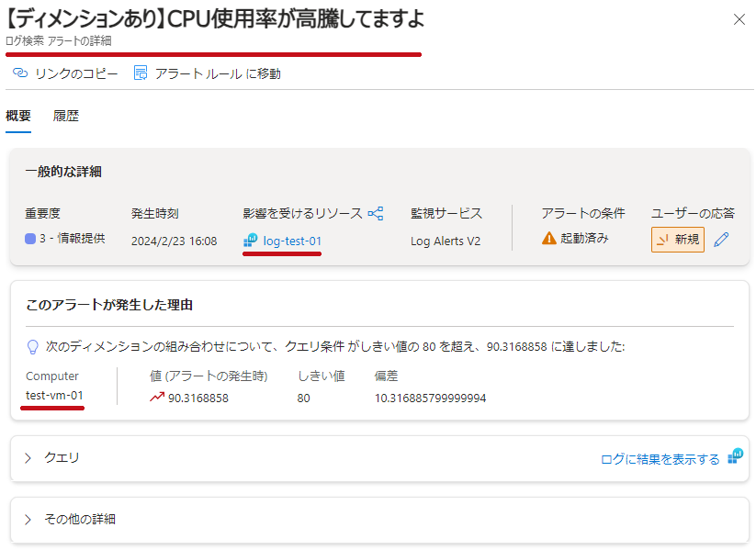
Task: Click the orange warning triangle icon
Action: pos(548,238)
